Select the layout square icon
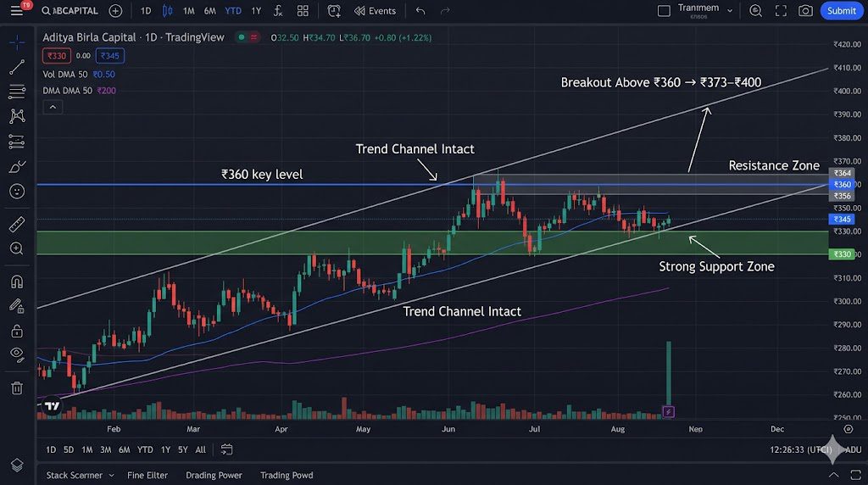The height and width of the screenshot is (485, 868). pos(664,10)
